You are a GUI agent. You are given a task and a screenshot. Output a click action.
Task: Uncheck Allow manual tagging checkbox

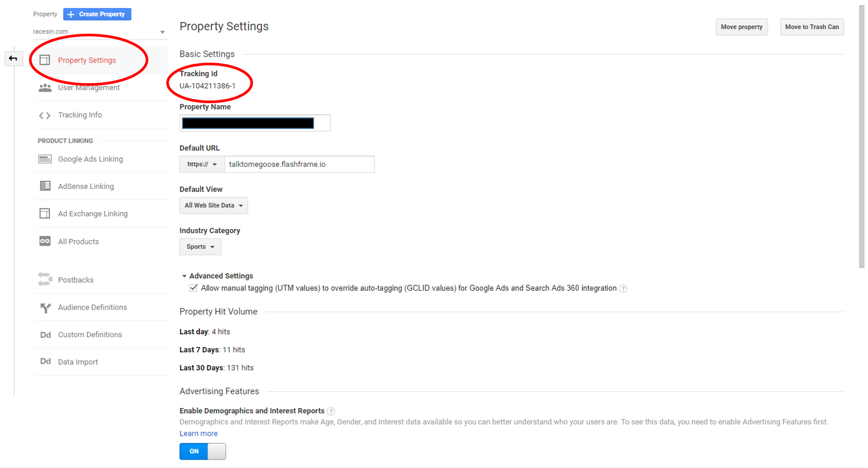pos(194,288)
